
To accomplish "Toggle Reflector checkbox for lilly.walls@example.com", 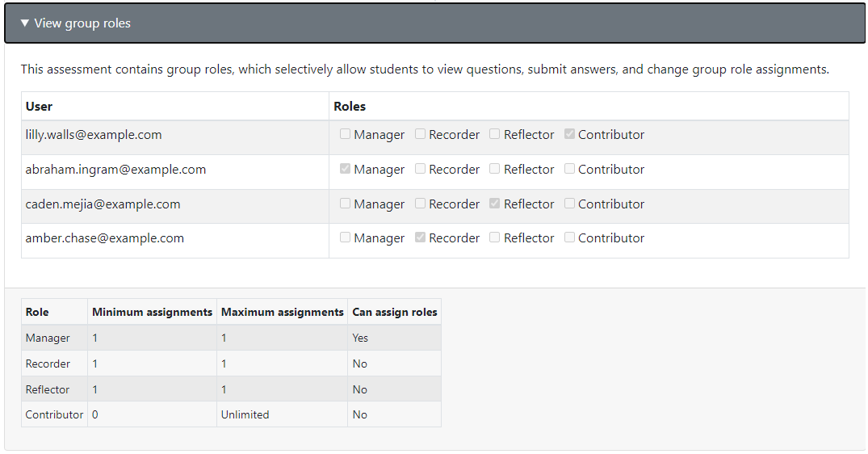I will click(495, 134).
